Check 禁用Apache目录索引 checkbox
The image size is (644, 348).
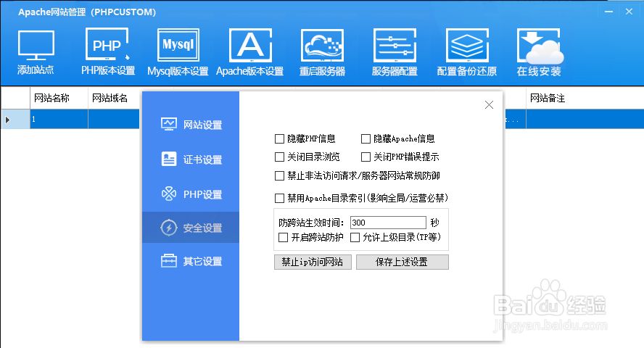(x=279, y=199)
